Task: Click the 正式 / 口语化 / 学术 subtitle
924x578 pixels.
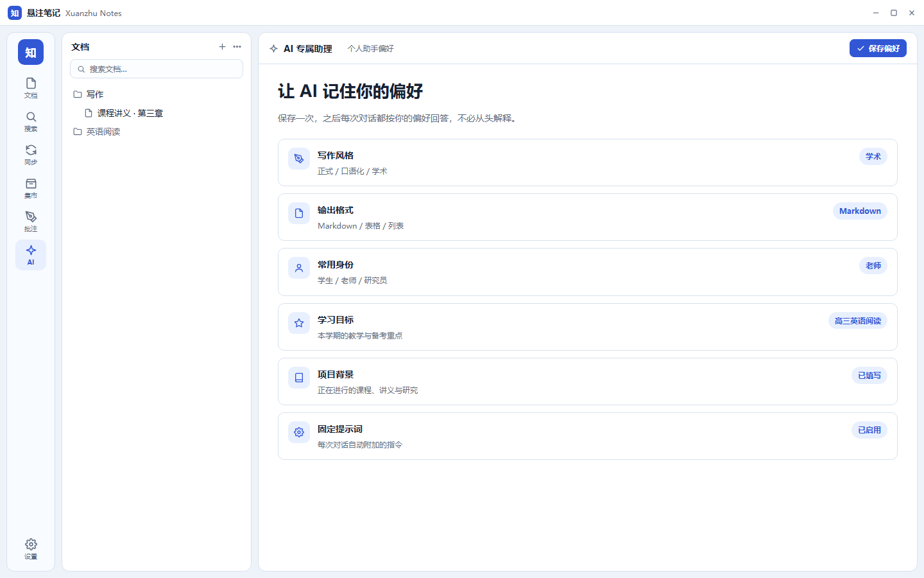Action: point(352,171)
